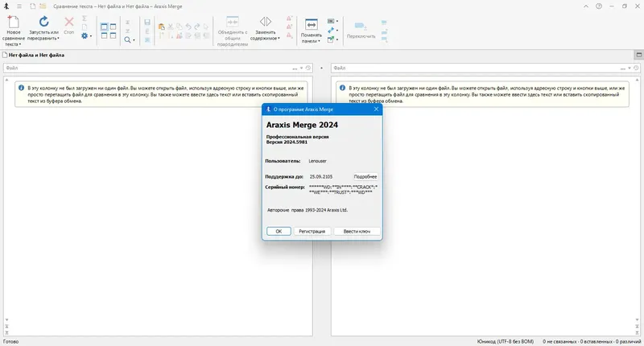Click the cut scissors icon
644x346 pixels.
tap(171, 27)
